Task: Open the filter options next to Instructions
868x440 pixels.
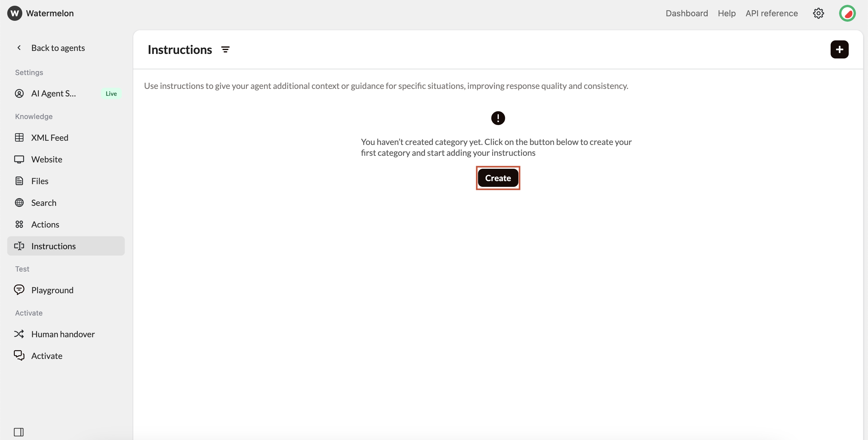Action: tap(225, 49)
